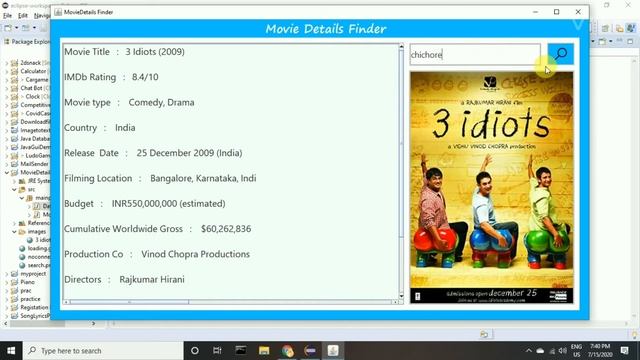This screenshot has height=360, width=640.
Task: Select the Referenced Libraries tree item
Action: pos(39,223)
